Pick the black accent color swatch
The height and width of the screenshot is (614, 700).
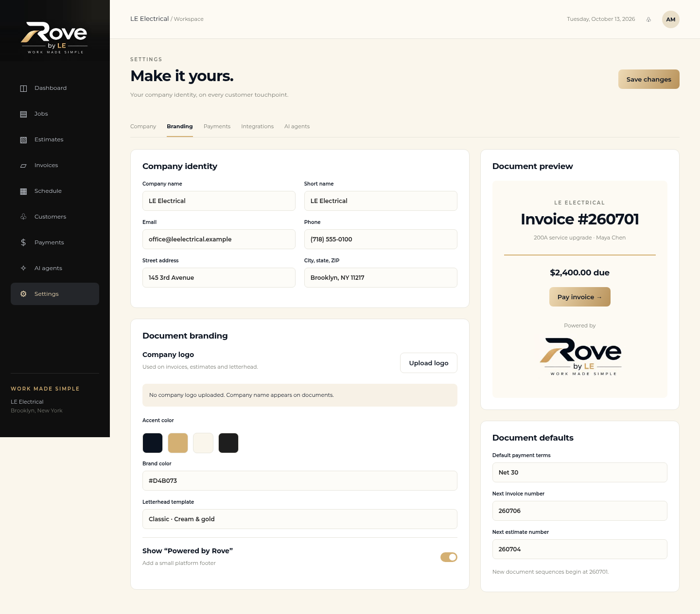228,443
